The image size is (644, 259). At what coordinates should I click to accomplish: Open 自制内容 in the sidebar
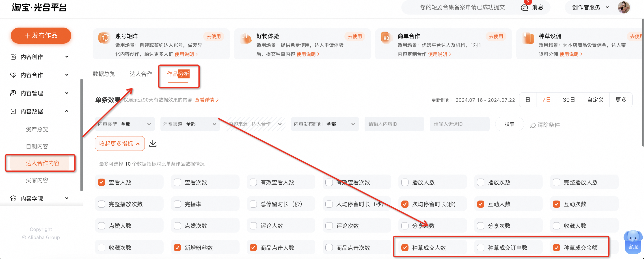click(x=37, y=146)
